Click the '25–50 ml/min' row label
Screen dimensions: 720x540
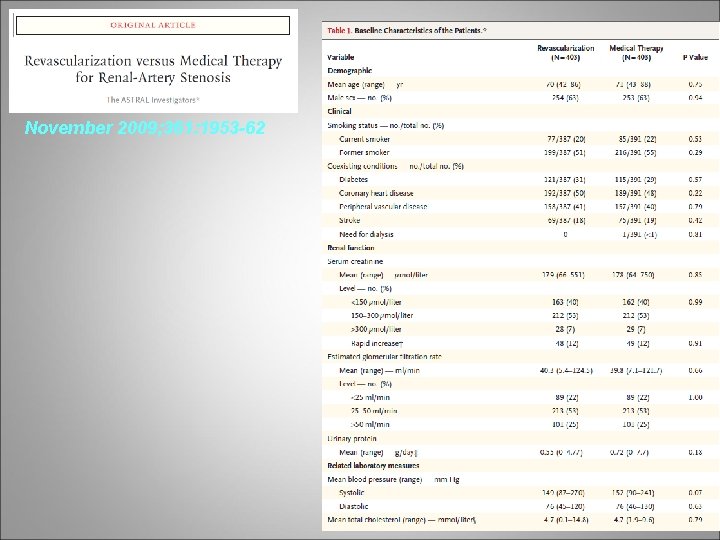374,411
